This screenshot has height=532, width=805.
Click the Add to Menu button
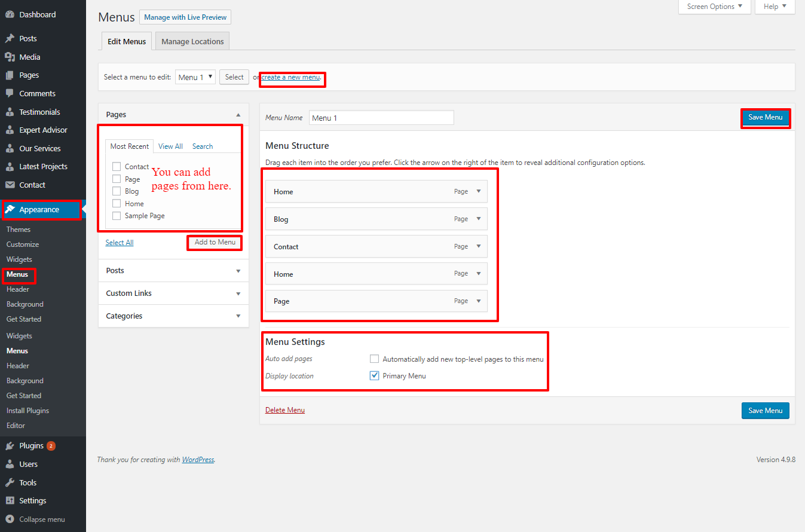215,242
